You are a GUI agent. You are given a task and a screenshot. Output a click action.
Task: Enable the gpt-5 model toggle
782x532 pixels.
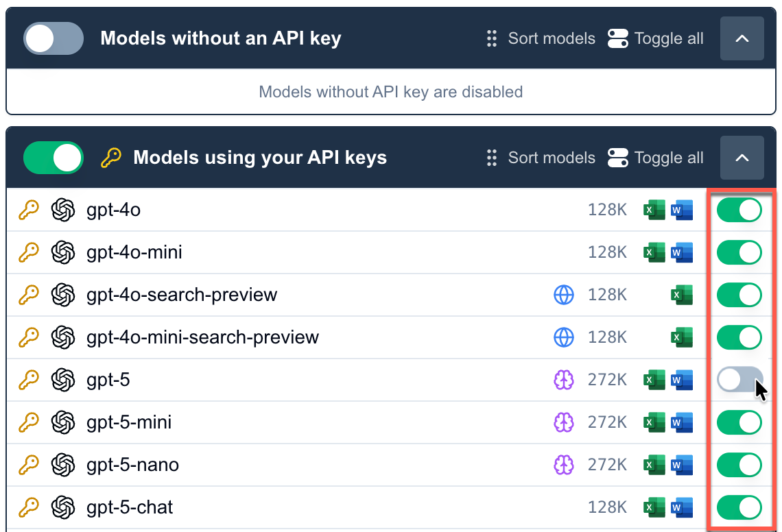point(739,379)
